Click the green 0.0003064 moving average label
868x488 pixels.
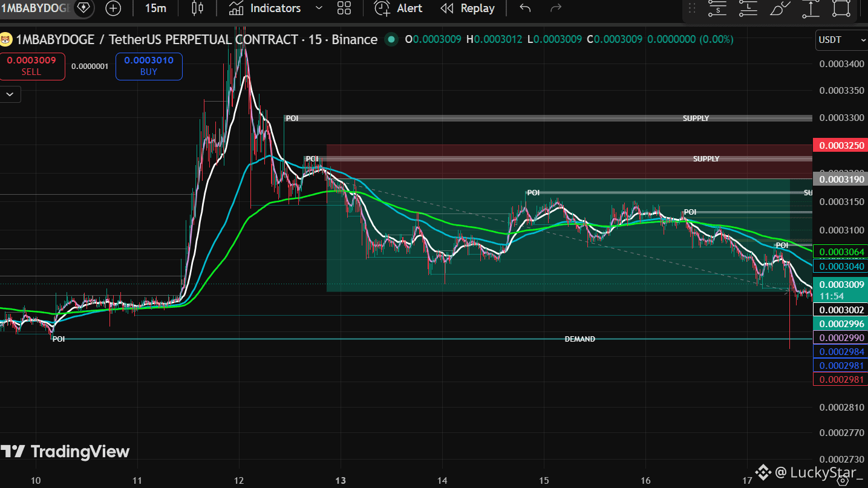pos(841,252)
